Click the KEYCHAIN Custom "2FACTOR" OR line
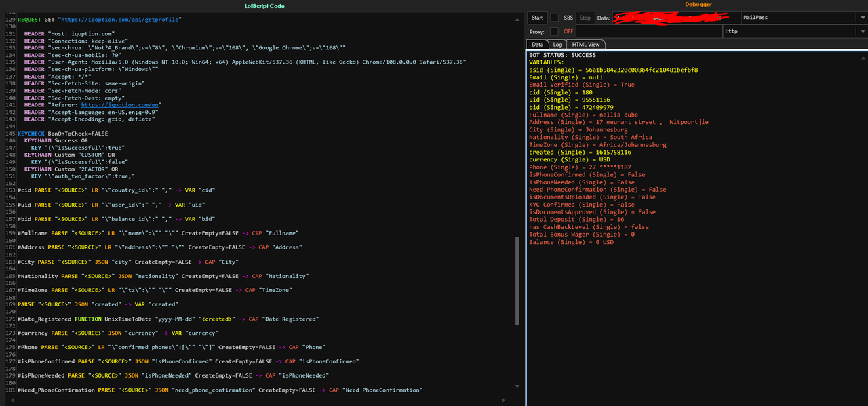The image size is (868, 406). point(72,169)
